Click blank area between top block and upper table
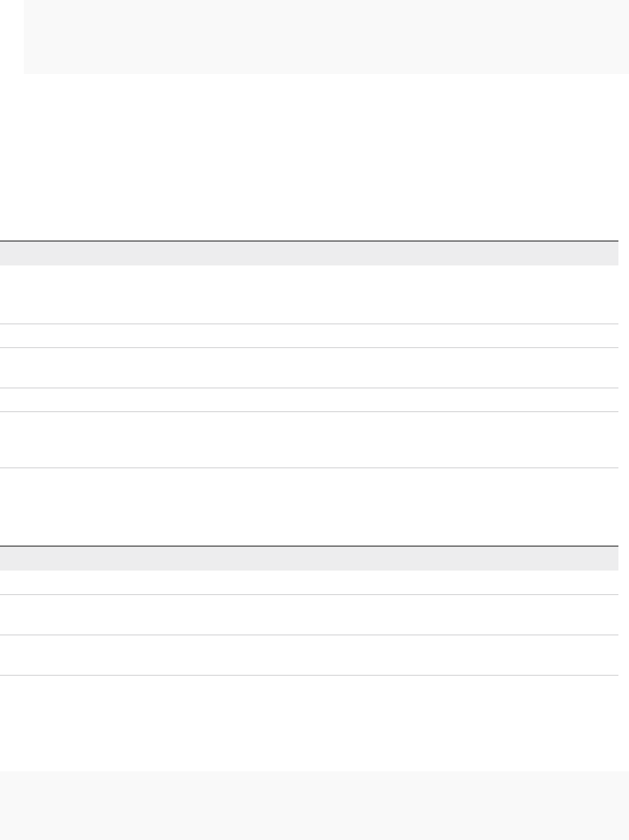This screenshot has width=629, height=840. pyautogui.click(x=309, y=157)
